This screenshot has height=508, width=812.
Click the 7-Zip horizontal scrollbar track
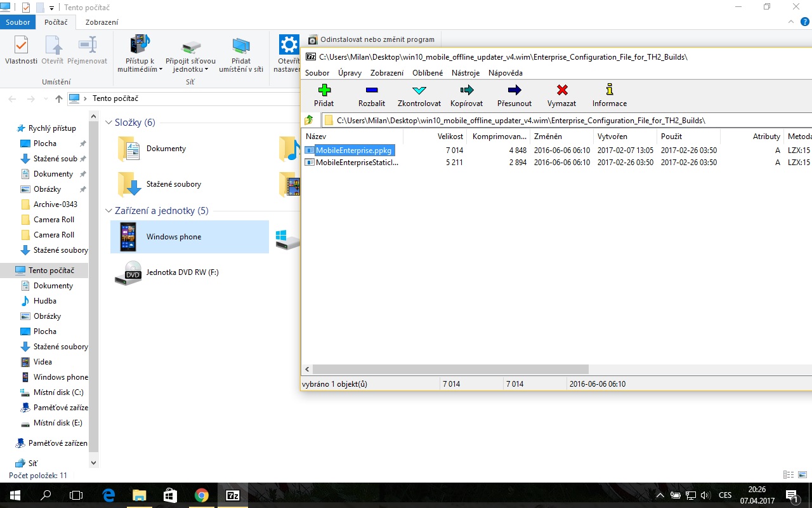coord(698,369)
